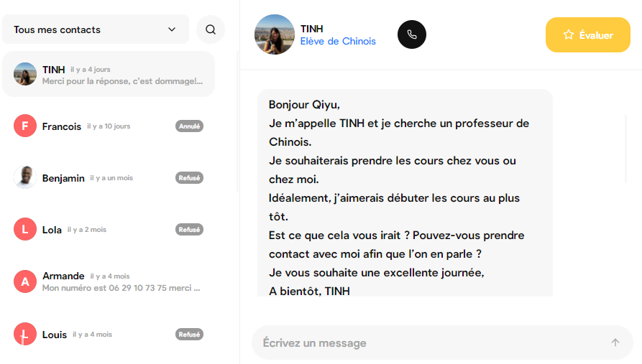The image size is (642, 364).
Task: Click the Elève de Chinois link
Action: click(x=338, y=42)
